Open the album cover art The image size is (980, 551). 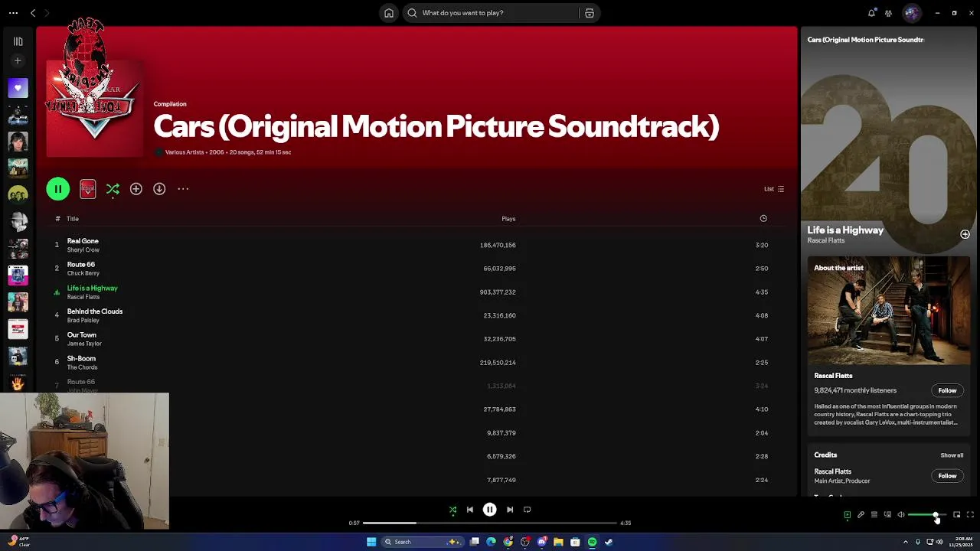tap(94, 108)
